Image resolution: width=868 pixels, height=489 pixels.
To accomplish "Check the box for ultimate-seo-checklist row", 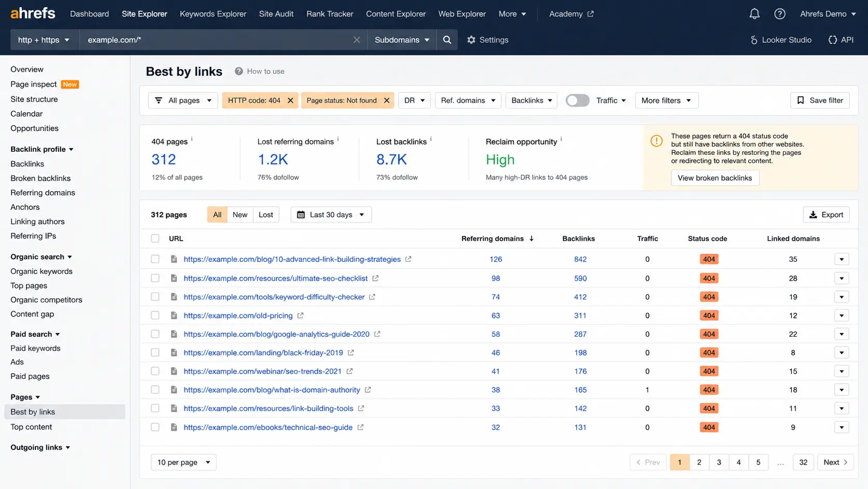I will [x=155, y=278].
